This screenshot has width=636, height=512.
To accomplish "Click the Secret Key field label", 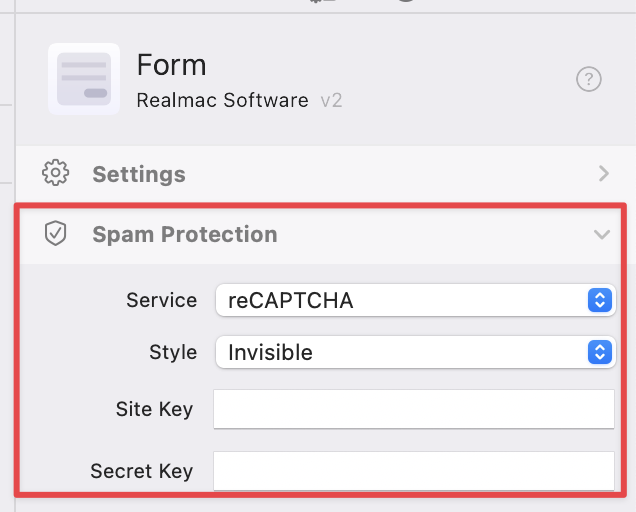I will (141, 470).
